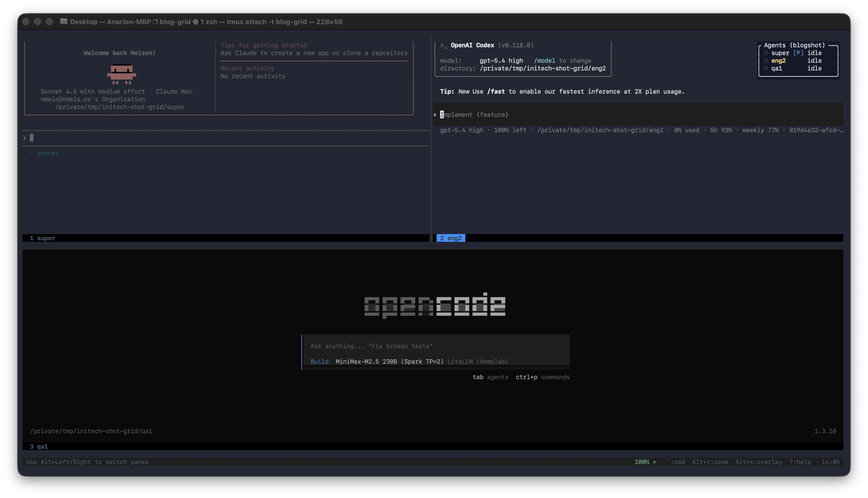
Task: Switch to tmux window '1 super'
Action: [42, 238]
